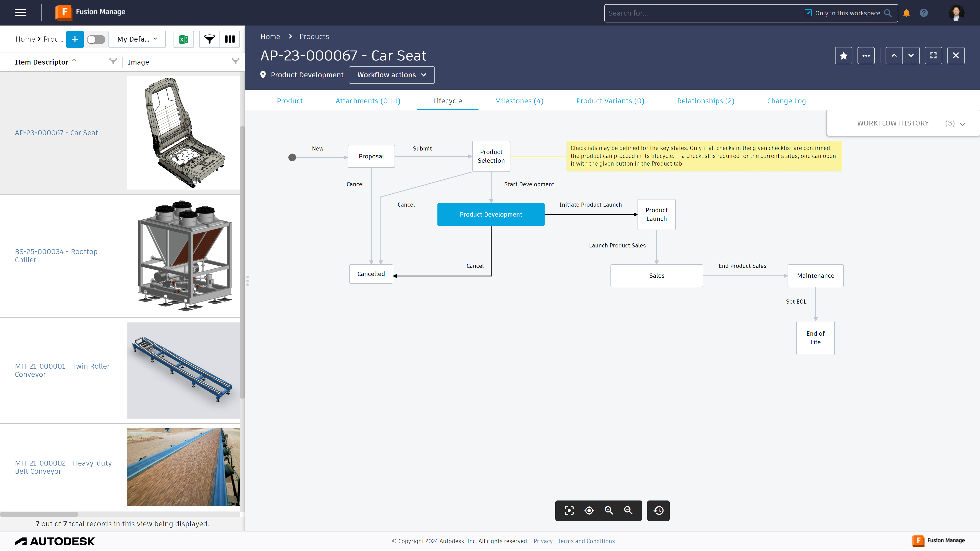Zoom out on the lifecycle diagram
The image size is (980, 551).
(x=628, y=511)
